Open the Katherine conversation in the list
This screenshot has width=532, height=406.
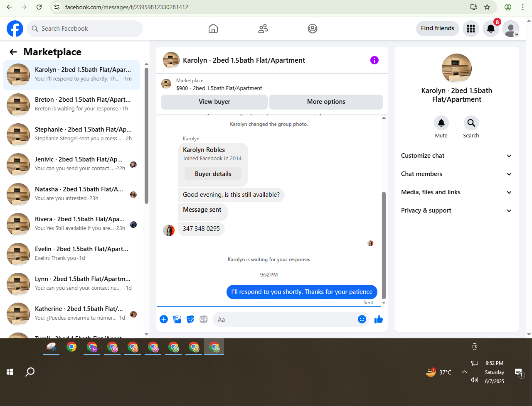[71, 314]
